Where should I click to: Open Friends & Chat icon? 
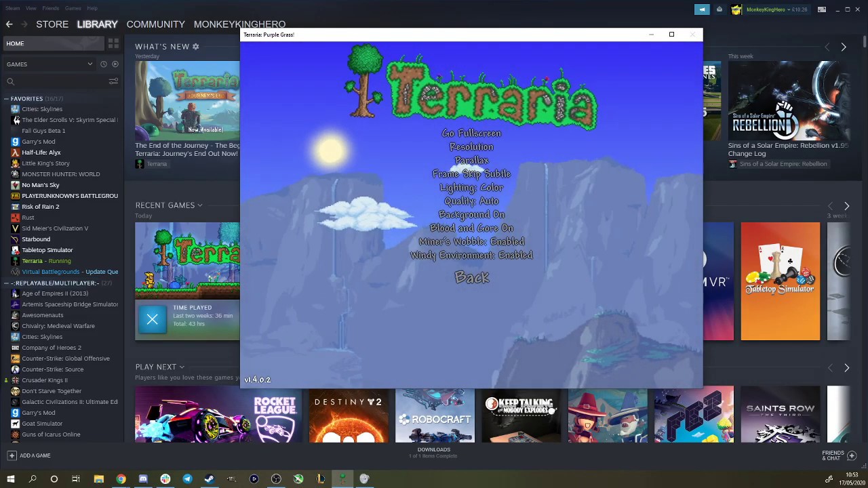coord(852,455)
